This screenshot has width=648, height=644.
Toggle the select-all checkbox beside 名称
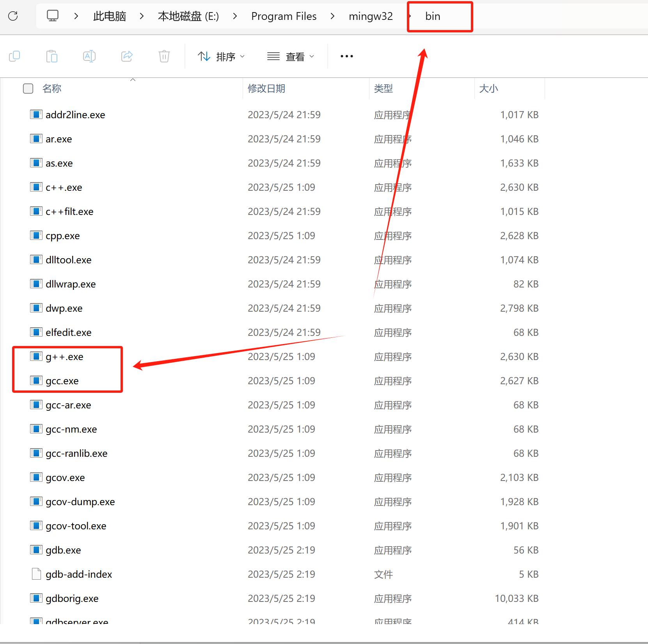(x=28, y=89)
